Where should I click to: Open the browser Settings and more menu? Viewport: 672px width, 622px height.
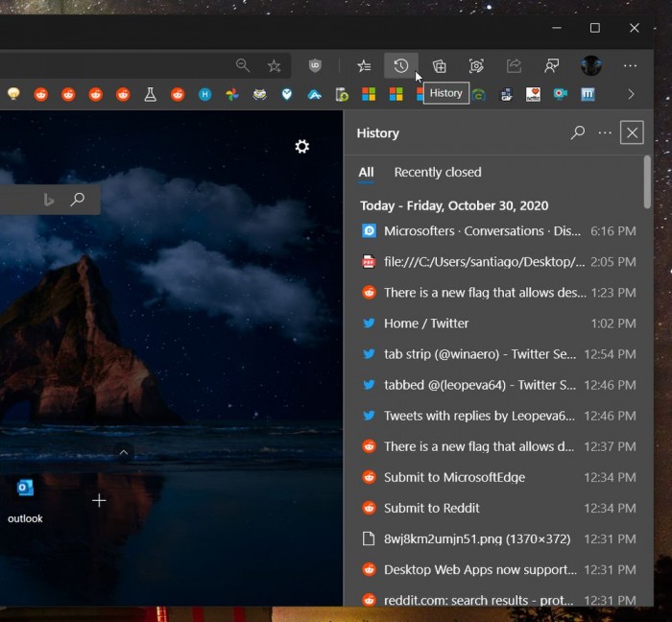click(630, 65)
